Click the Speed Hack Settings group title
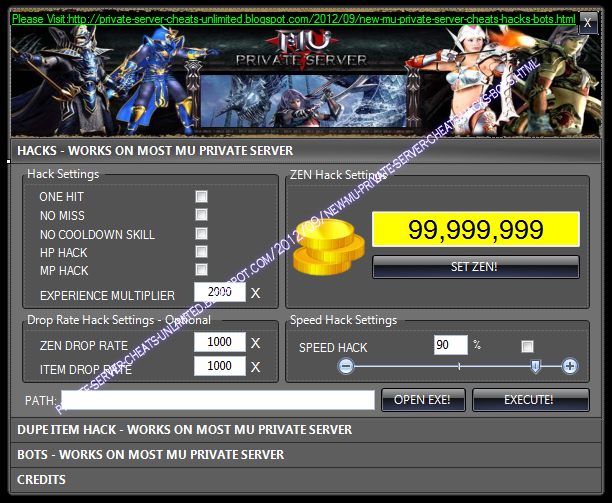Image resolution: width=612 pixels, height=503 pixels. tap(343, 320)
